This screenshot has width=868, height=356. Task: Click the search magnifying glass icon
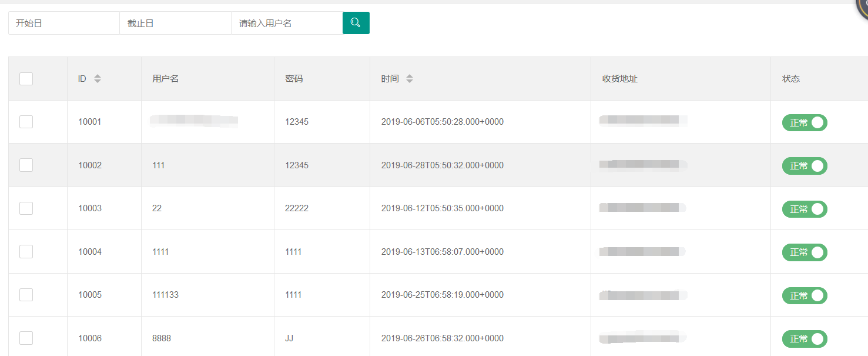click(356, 22)
